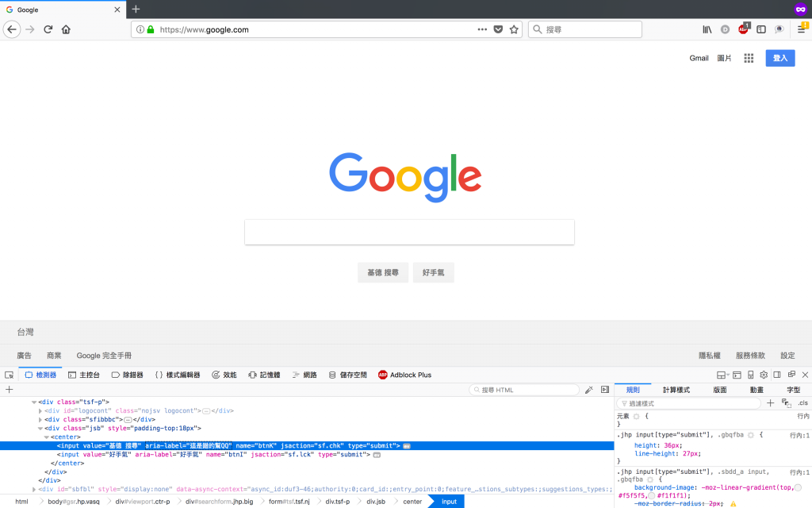The height and width of the screenshot is (508, 812).
Task: Show event listeners on btnI input
Action: pos(377,455)
